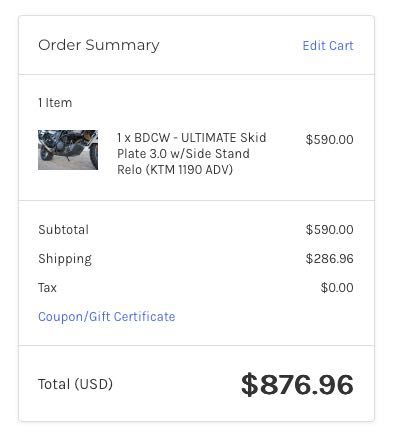Click the Order Summary heading
Image resolution: width=395 pixels, height=434 pixels.
coord(99,45)
